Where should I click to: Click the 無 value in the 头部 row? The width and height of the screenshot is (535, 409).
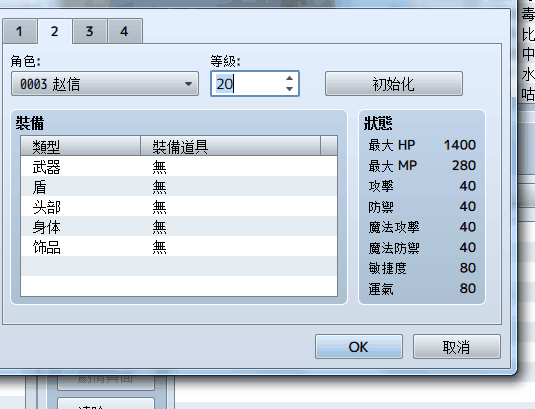pos(159,207)
